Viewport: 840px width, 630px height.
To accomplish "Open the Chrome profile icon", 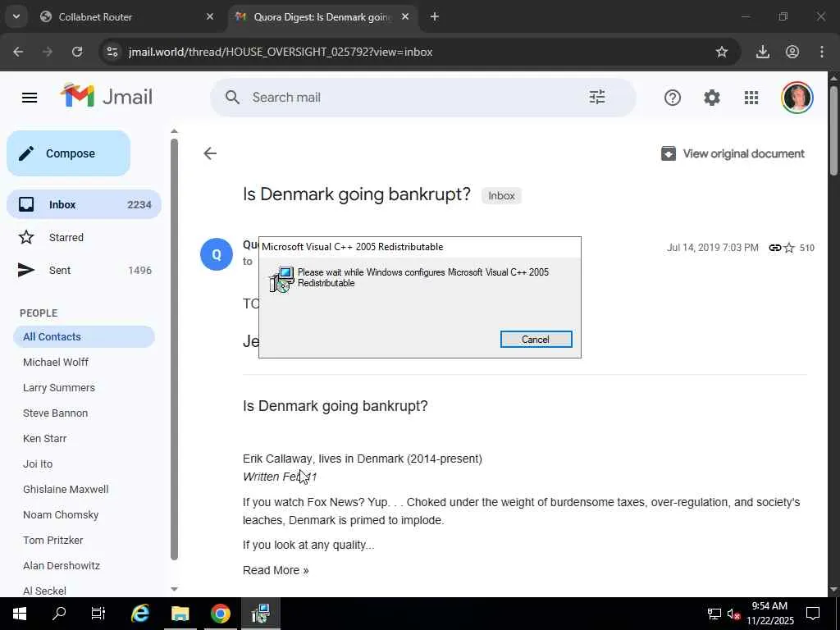I will pyautogui.click(x=792, y=52).
